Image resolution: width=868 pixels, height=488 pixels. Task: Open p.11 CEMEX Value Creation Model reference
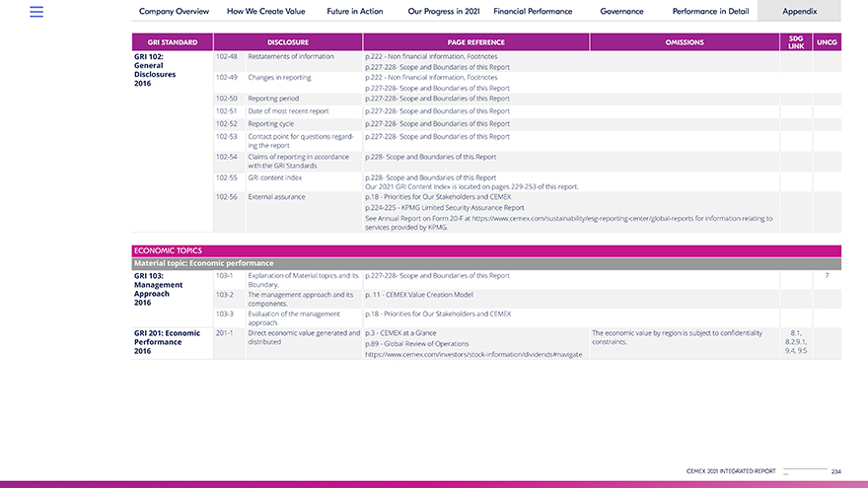(418, 296)
